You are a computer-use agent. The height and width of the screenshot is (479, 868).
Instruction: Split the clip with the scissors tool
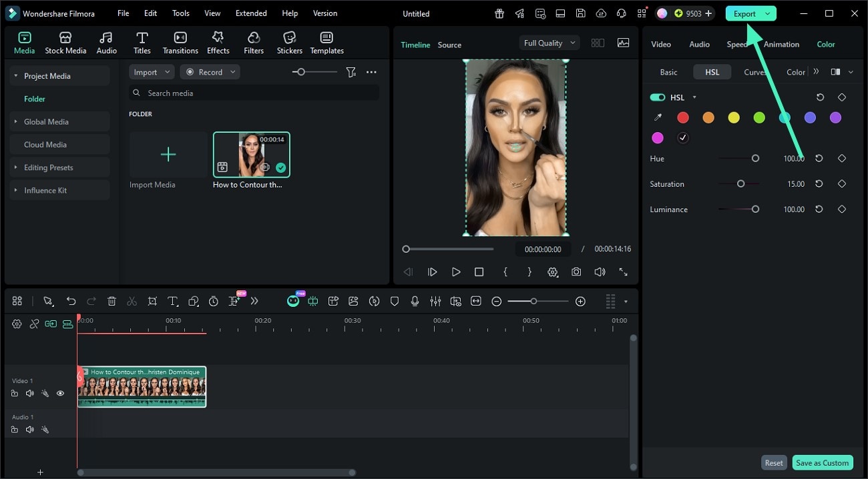click(132, 301)
